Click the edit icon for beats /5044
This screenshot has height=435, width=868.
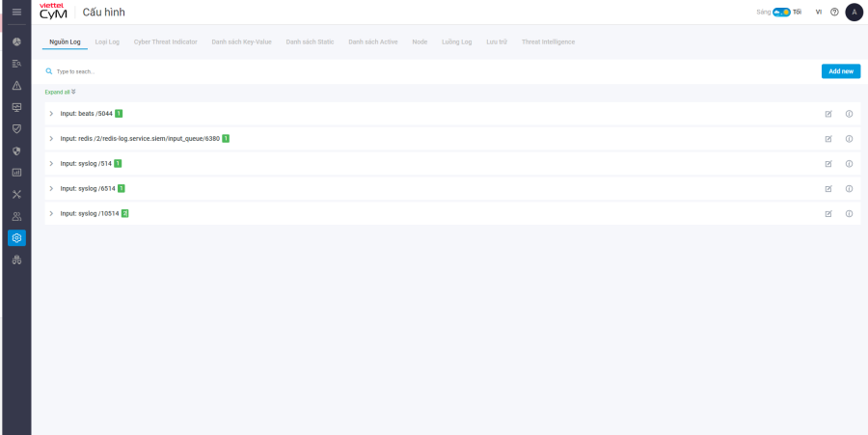click(828, 114)
